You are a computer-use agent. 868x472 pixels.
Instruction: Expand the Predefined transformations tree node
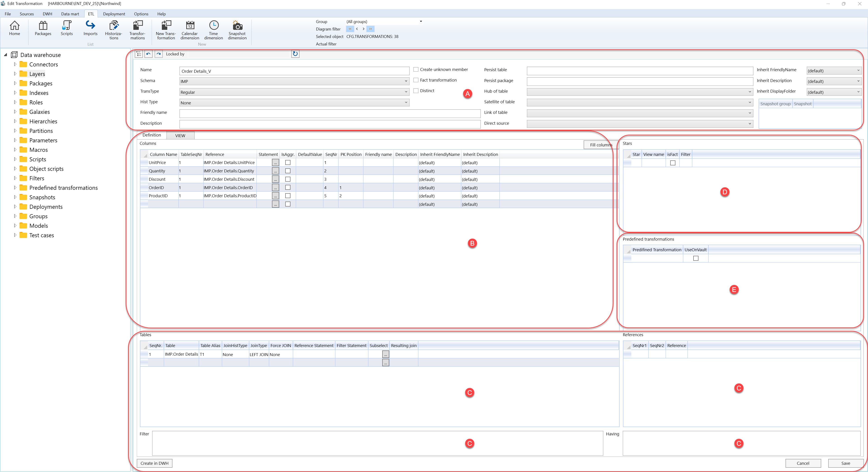[x=15, y=188]
